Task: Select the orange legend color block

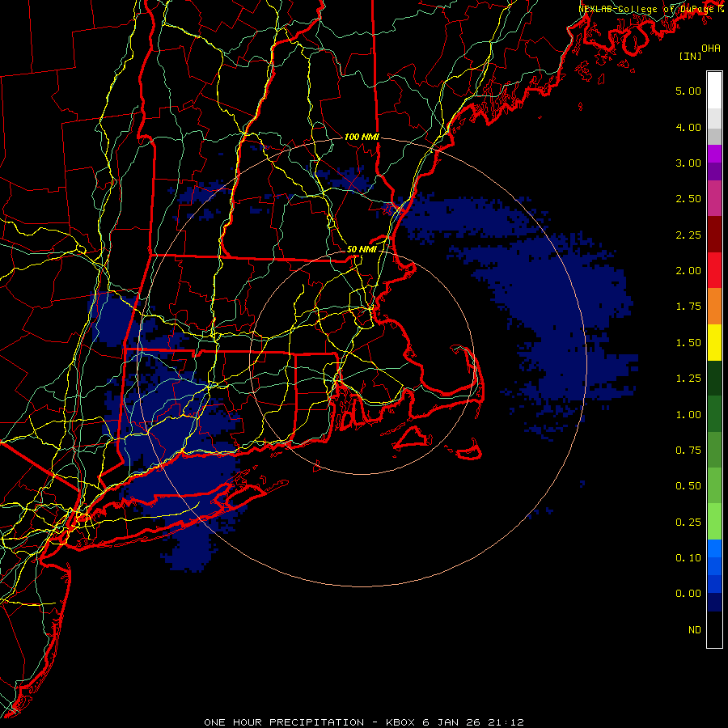Action: click(x=714, y=307)
